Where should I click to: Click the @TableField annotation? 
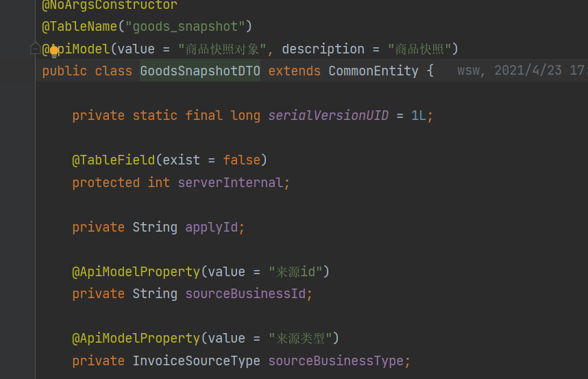pyautogui.click(x=114, y=160)
